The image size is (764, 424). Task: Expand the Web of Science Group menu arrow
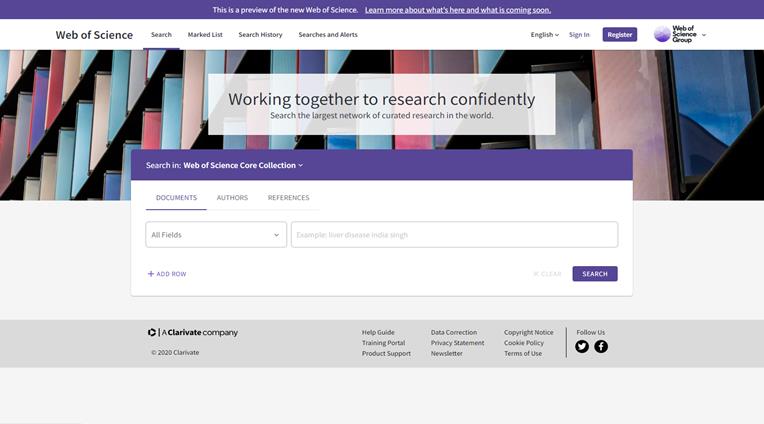click(704, 35)
